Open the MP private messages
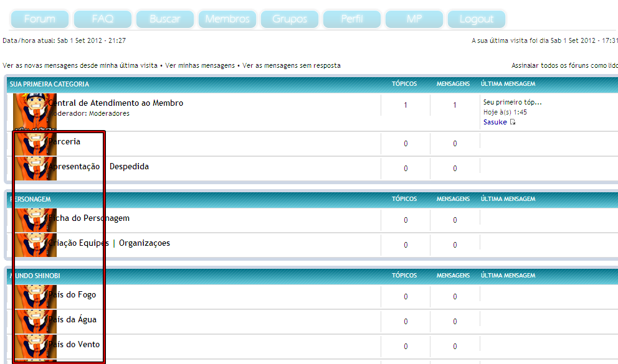 pyautogui.click(x=414, y=19)
